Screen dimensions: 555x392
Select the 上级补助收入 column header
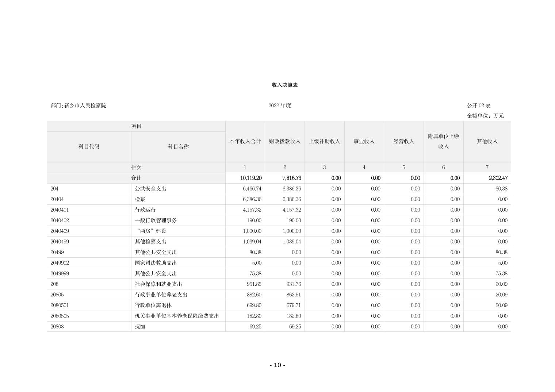click(x=324, y=141)
